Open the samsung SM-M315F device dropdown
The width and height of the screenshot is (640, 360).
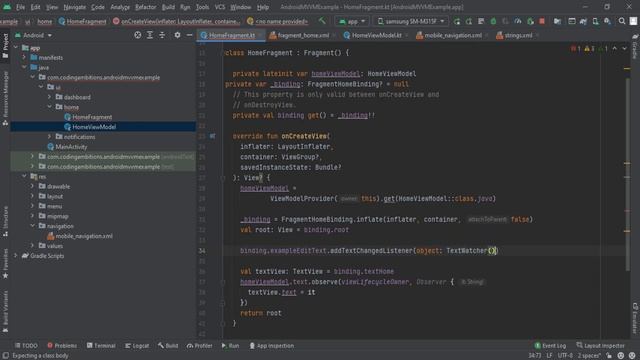pos(410,21)
